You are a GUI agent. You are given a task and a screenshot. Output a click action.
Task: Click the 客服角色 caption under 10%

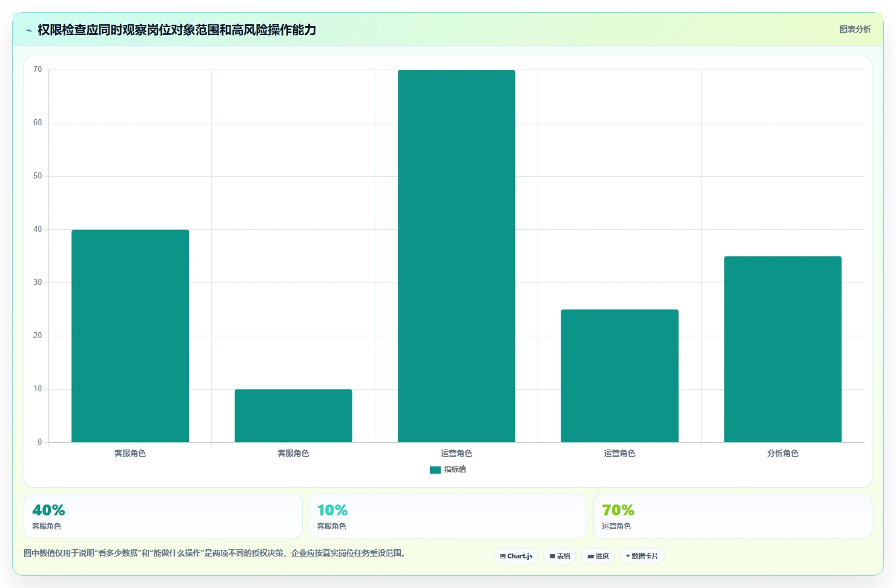pyautogui.click(x=332, y=526)
